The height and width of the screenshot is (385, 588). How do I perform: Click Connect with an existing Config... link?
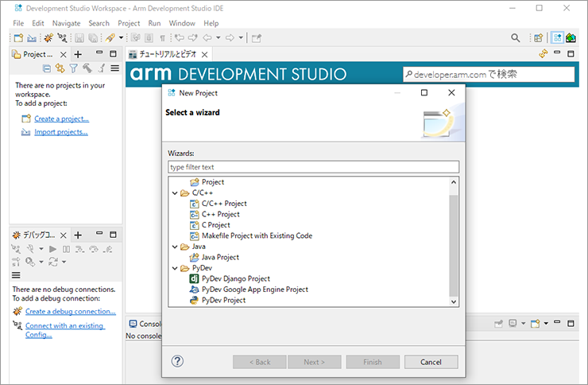coord(65,330)
